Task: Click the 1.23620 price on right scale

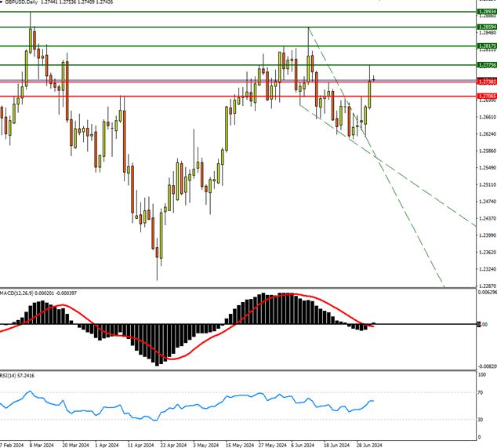Action: (486, 252)
